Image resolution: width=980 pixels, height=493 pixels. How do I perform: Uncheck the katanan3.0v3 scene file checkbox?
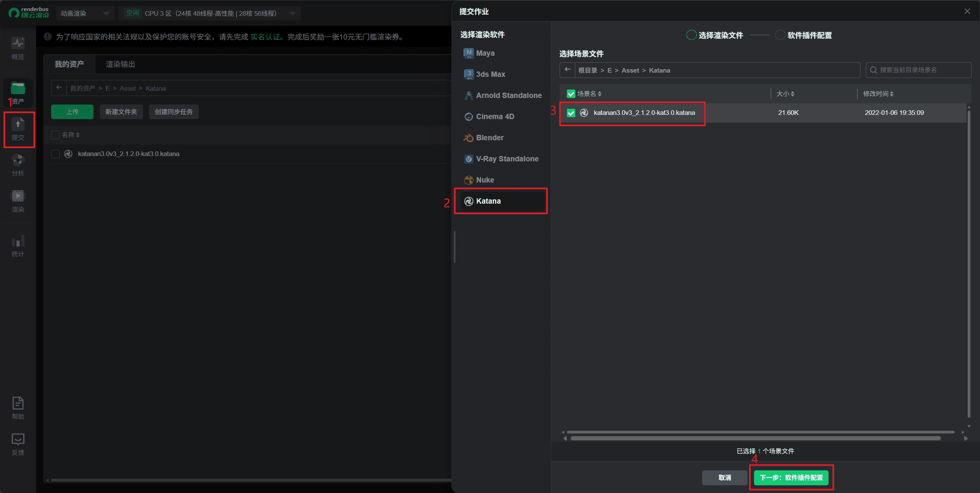click(571, 113)
